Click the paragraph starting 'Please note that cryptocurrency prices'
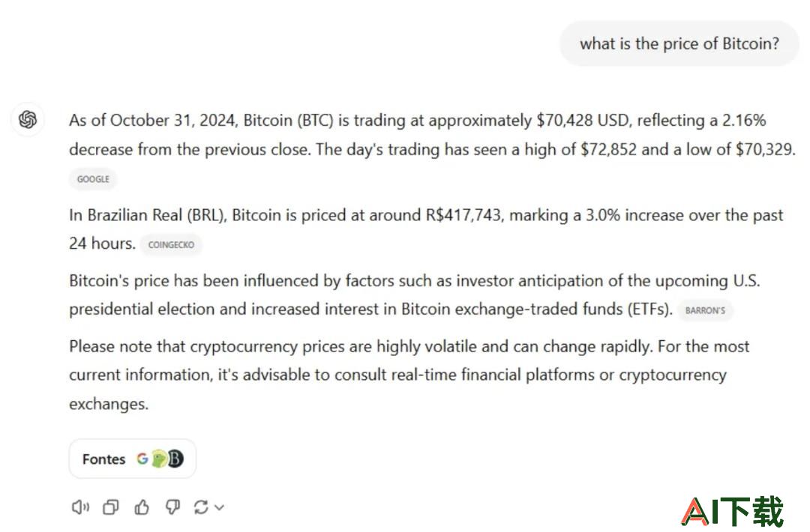810x532 pixels. pos(409,375)
